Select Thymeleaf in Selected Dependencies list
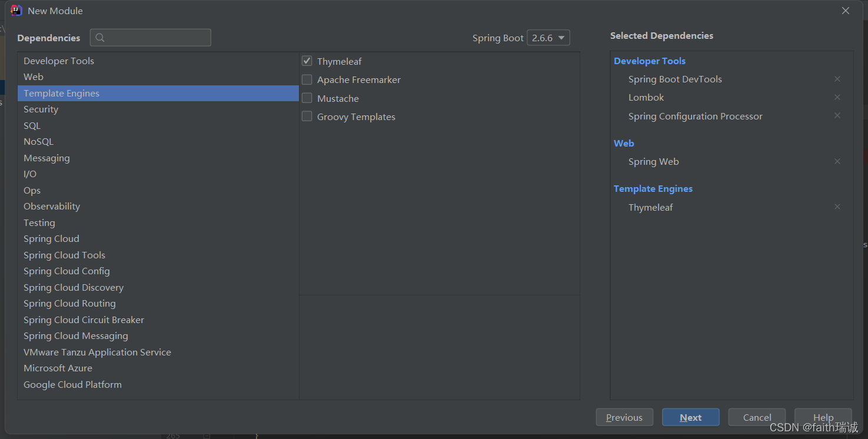This screenshot has width=868, height=439. pyautogui.click(x=651, y=208)
